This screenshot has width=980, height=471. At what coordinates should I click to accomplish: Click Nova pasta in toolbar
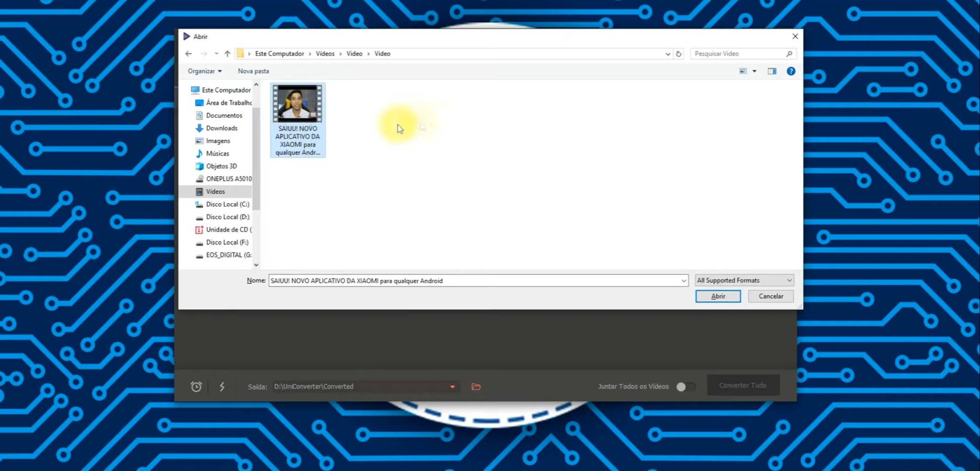[253, 71]
